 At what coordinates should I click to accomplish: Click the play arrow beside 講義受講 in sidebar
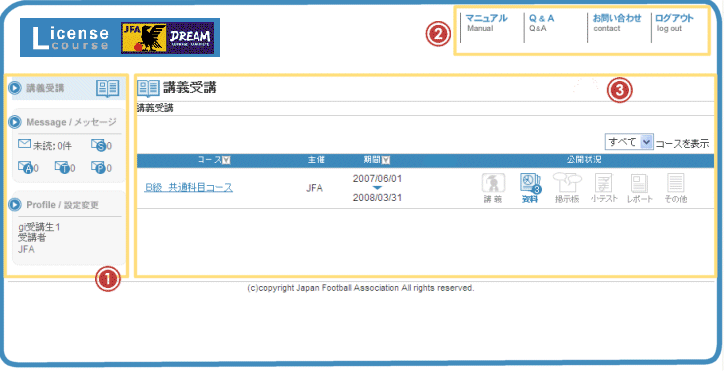tap(15, 88)
